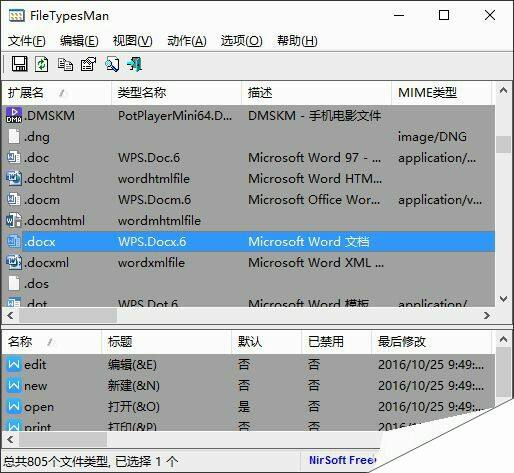The image size is (514, 473).
Task: Click the upper list scroll up arrow
Action: 503,90
